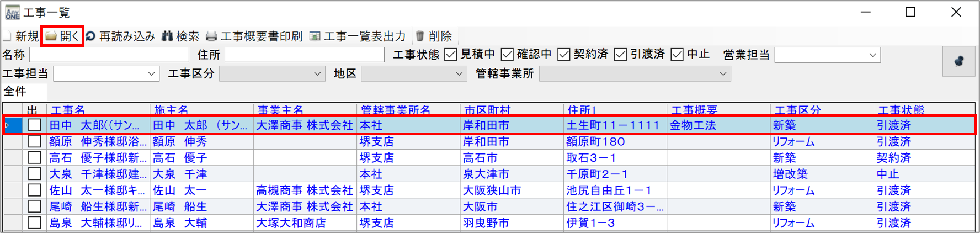980x233 pixels.
Task: Expand the 管轄事業所 combo box
Action: [x=722, y=73]
